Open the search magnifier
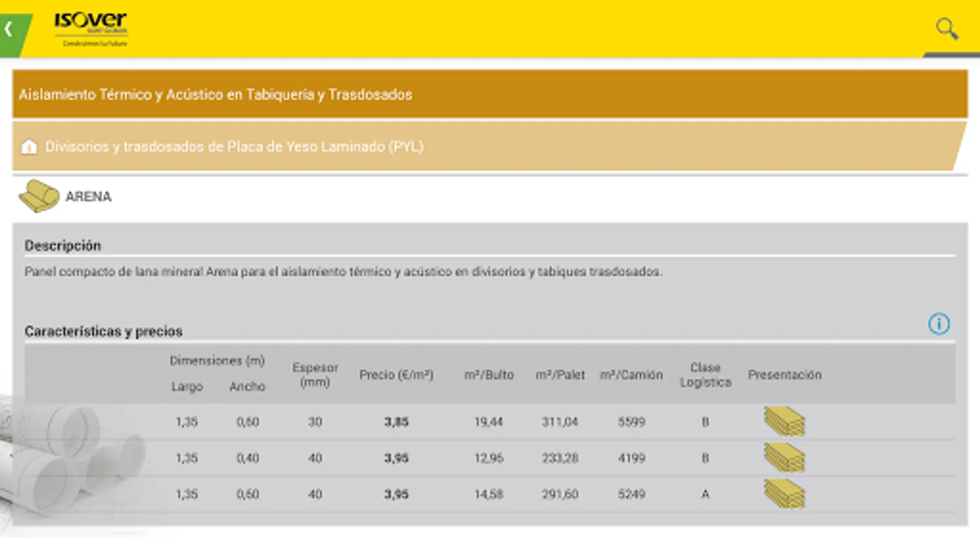This screenshot has width=980, height=538. point(947,29)
